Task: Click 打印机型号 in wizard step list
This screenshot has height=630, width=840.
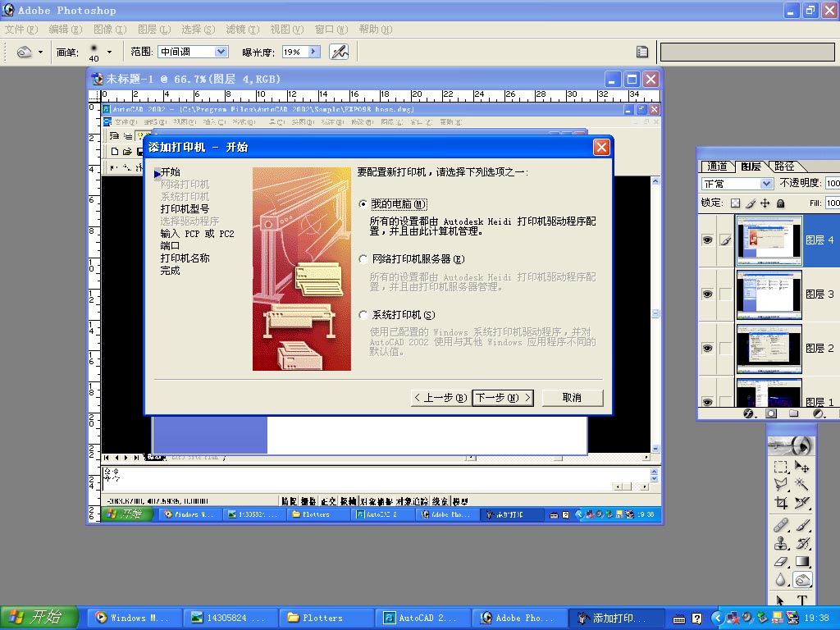Action: click(185, 209)
